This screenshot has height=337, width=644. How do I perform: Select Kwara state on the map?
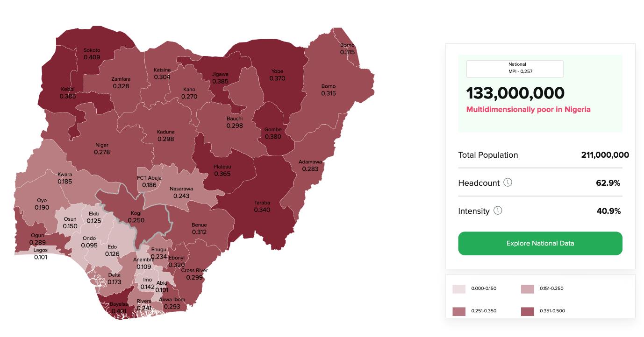(65, 178)
